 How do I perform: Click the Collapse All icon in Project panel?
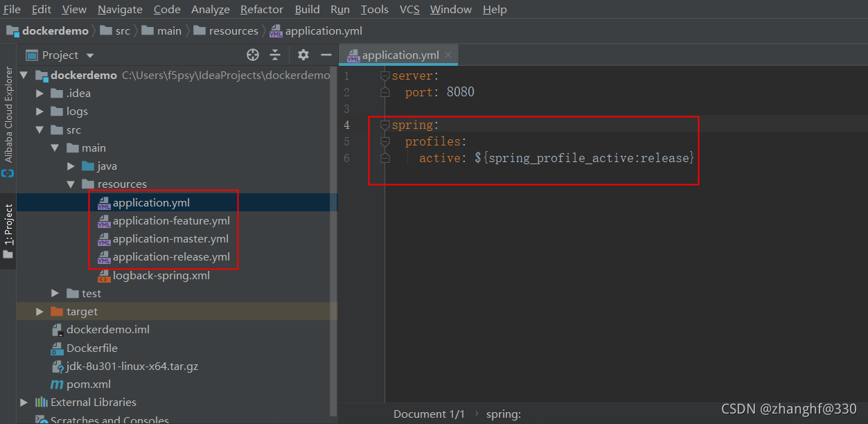(x=275, y=55)
